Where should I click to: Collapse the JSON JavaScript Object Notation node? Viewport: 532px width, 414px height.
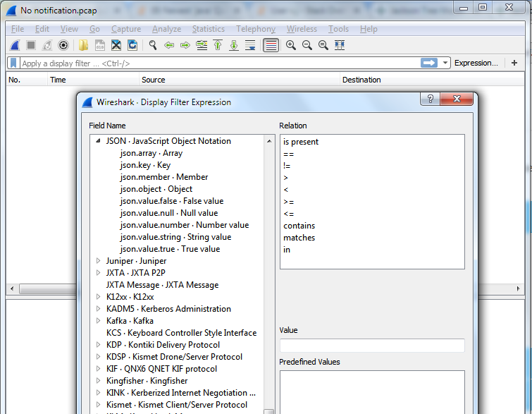(98, 141)
